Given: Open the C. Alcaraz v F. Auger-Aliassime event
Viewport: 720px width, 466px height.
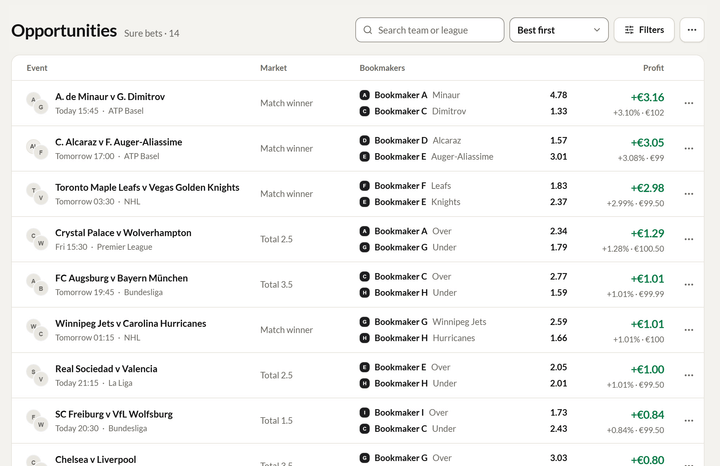Looking at the screenshot, I should coord(118,142).
